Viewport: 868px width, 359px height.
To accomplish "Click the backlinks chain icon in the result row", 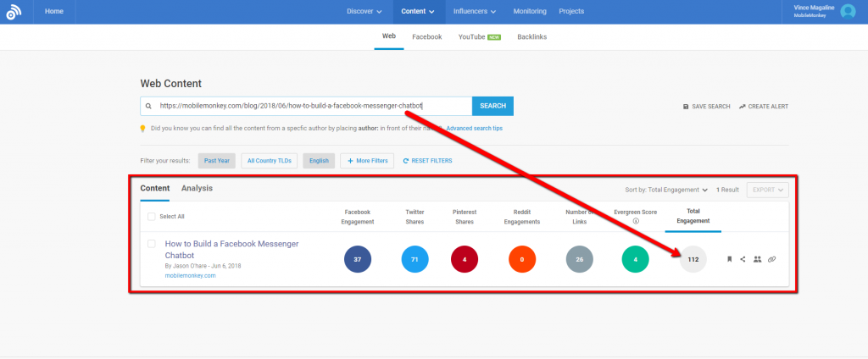I will point(771,259).
